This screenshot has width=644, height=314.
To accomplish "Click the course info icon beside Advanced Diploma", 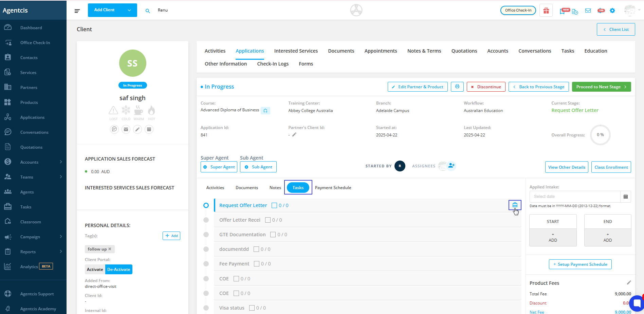I will point(265,111).
